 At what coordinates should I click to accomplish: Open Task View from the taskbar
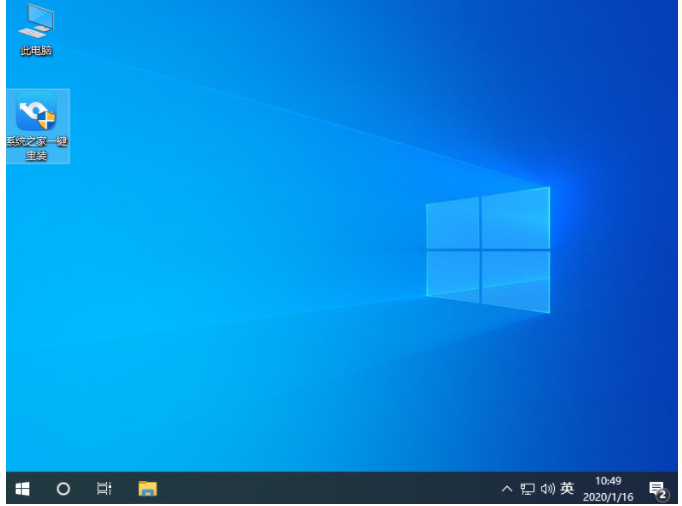click(104, 489)
